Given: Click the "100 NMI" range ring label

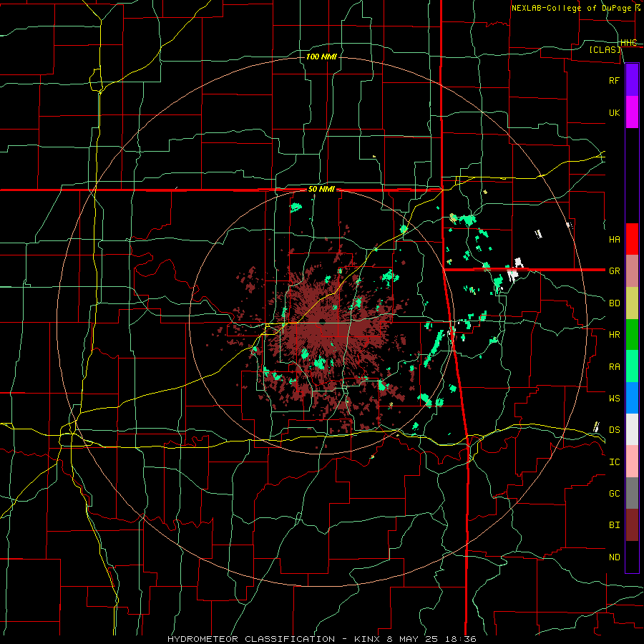Looking at the screenshot, I should click(321, 57).
